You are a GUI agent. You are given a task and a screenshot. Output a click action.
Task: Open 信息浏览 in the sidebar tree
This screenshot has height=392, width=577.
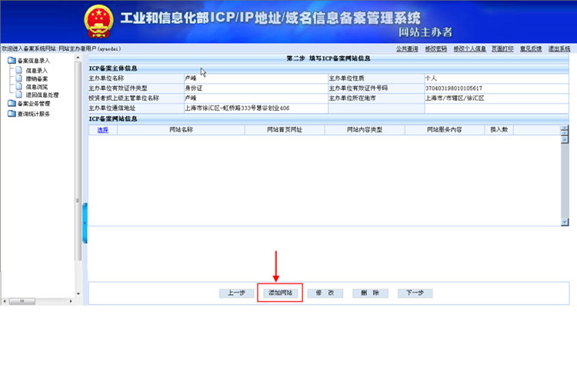point(36,87)
